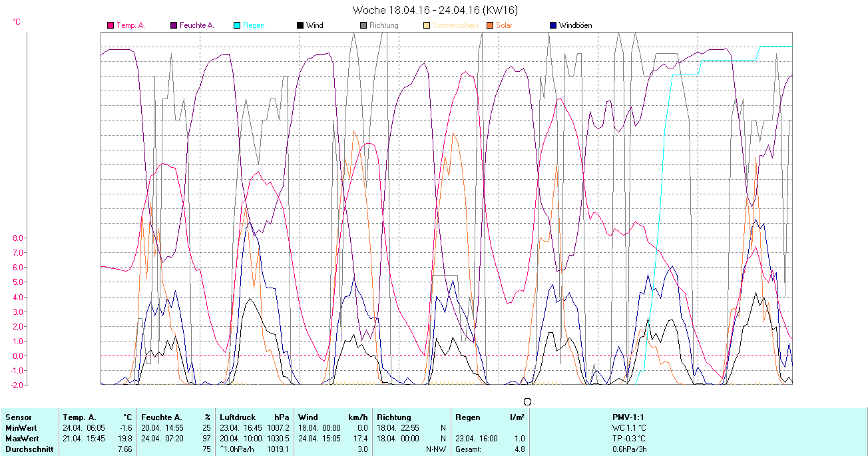Click the average wind speed '3.0'
The width and height of the screenshot is (868, 456).
coord(362,449)
